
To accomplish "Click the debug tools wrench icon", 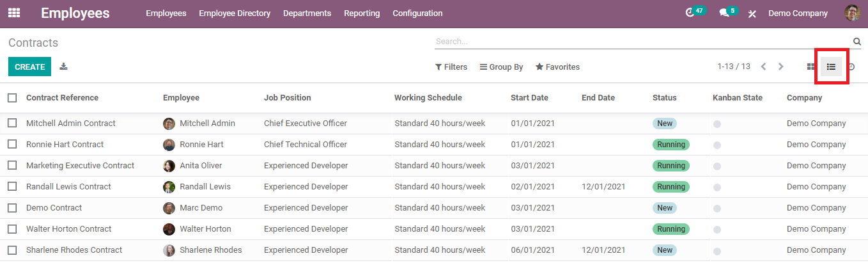I will (x=752, y=13).
